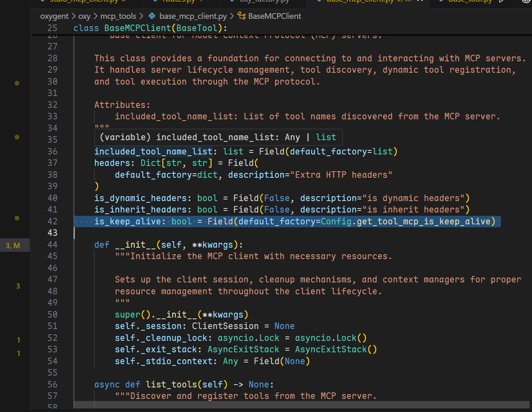Click Config on the is_keep_alive line
Screen dimensions: 532x412
pyautogui.click(x=336, y=221)
